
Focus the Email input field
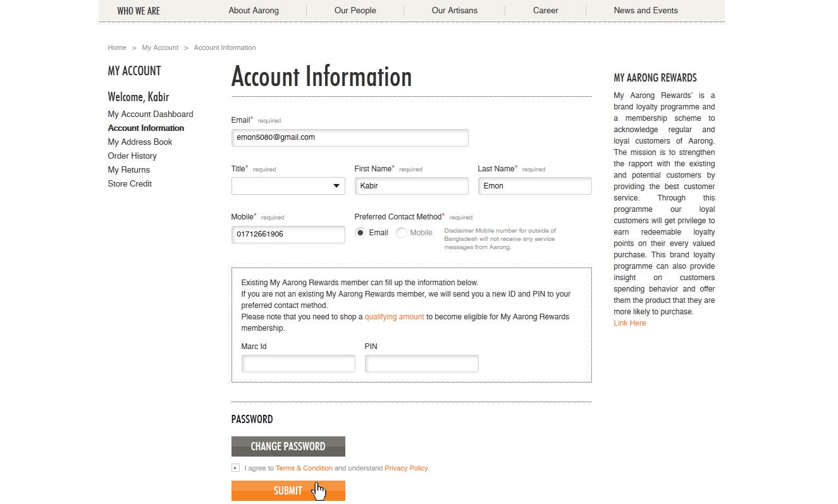point(350,138)
